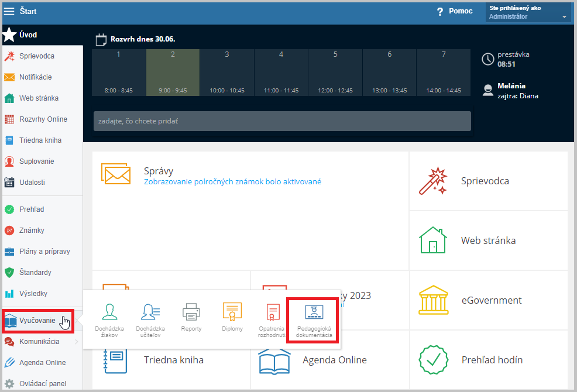The width and height of the screenshot is (577, 392).
Task: Click Opatrenia rozhodnutia icon
Action: [x=272, y=319]
